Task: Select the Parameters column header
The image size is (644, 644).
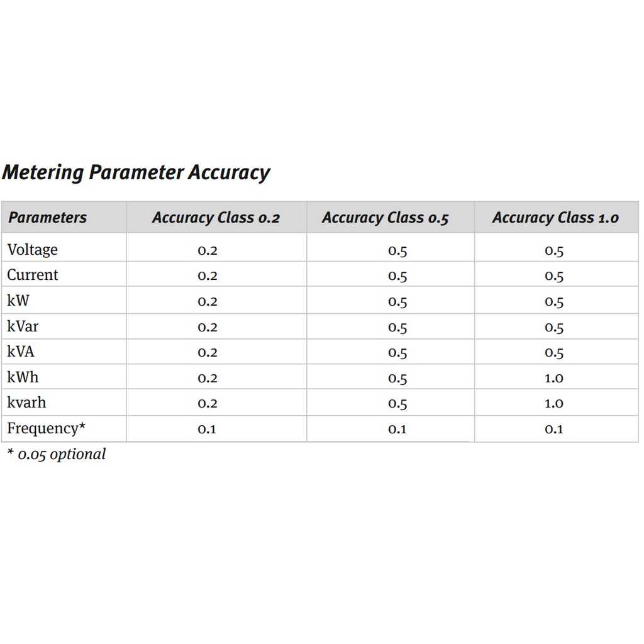Action: (x=48, y=217)
